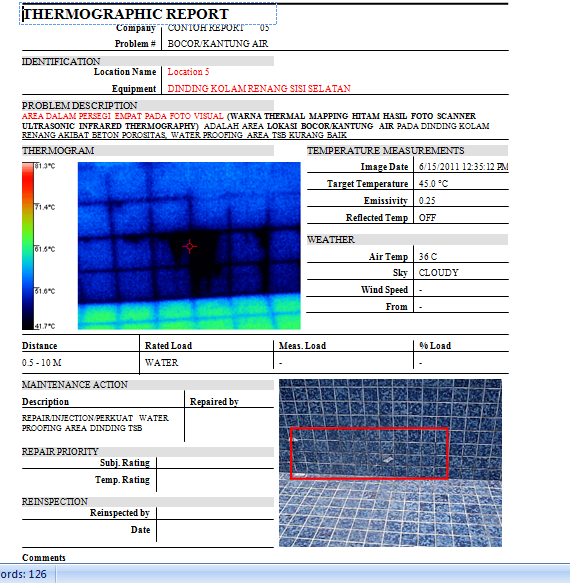Select the 'Reinspected by' label
This screenshot has width=570, height=583.
tap(120, 513)
